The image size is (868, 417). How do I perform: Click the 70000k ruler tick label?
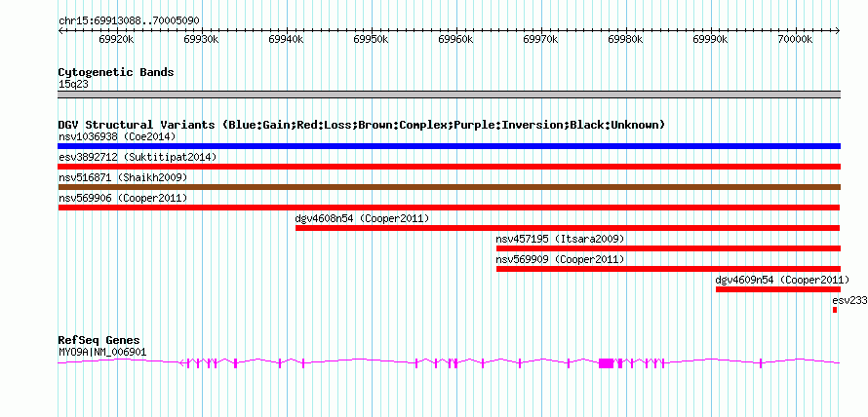point(796,39)
